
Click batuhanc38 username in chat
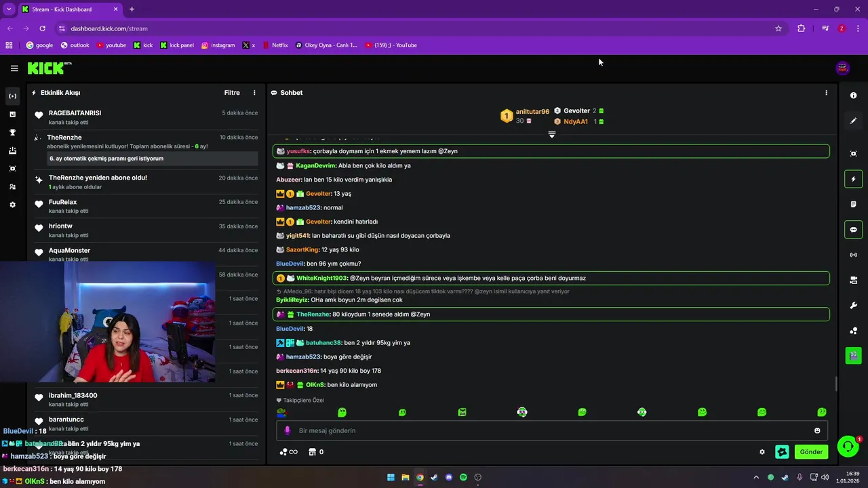pos(323,343)
